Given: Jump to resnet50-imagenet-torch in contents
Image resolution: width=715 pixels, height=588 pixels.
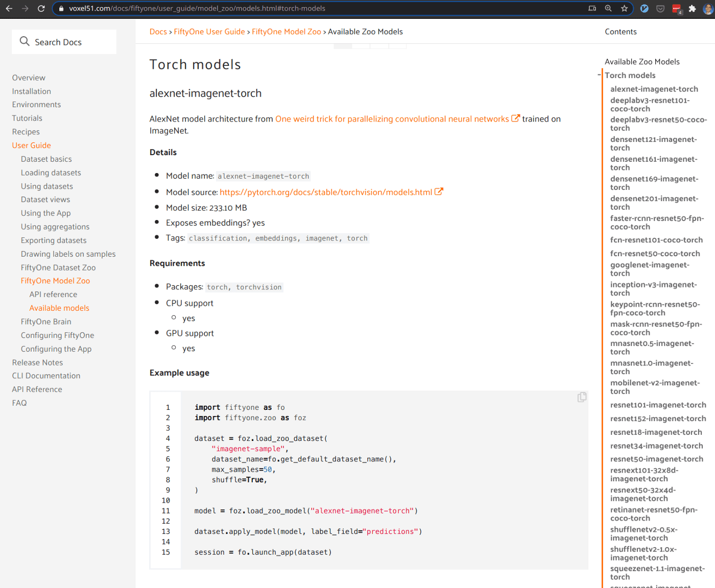Looking at the screenshot, I should [657, 459].
